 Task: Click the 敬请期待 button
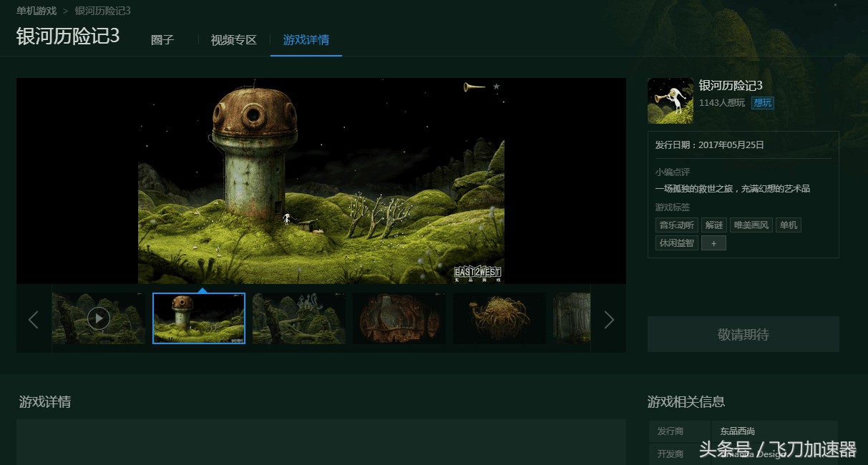click(743, 334)
